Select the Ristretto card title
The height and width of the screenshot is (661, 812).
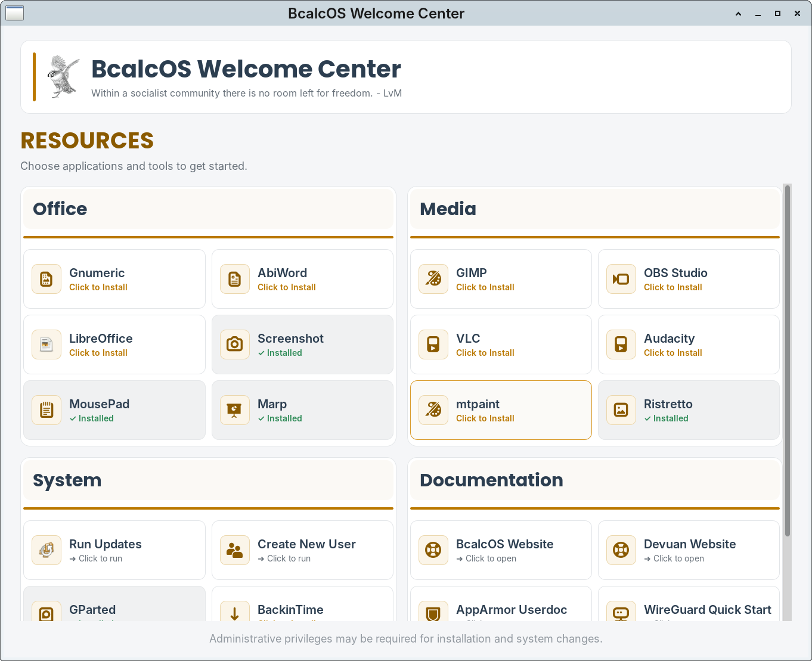pyautogui.click(x=668, y=404)
